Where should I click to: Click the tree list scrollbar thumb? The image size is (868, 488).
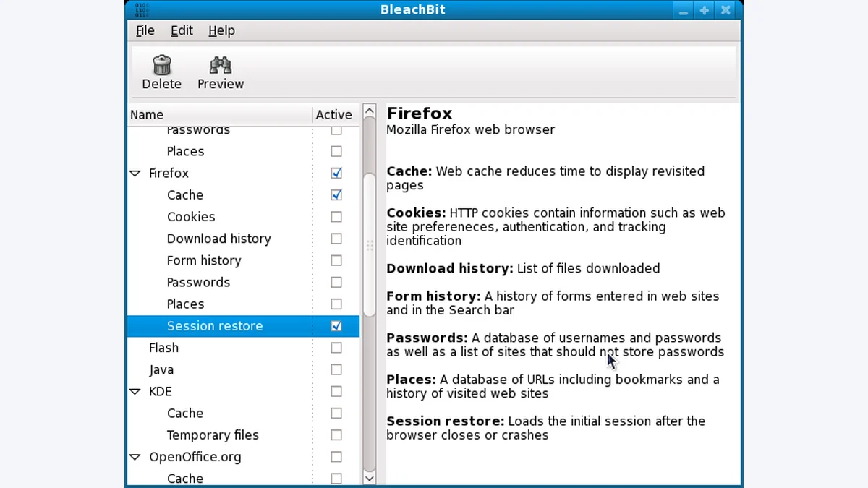coord(370,244)
